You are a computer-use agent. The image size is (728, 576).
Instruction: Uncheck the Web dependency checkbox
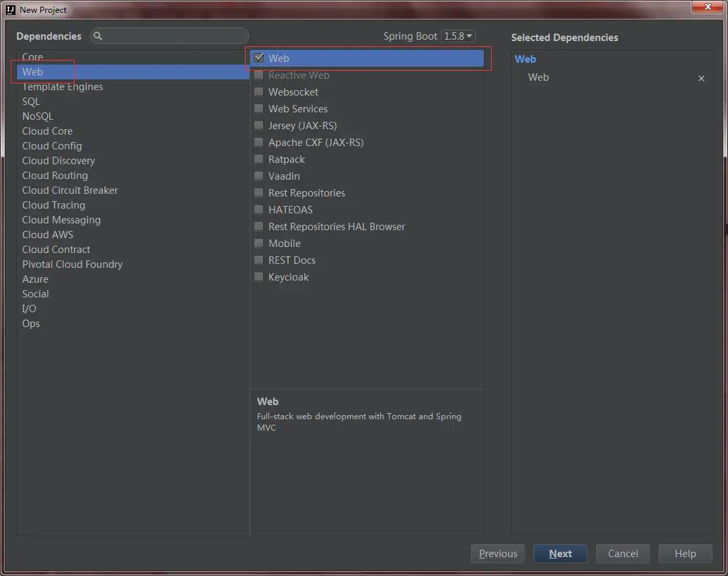coord(259,59)
